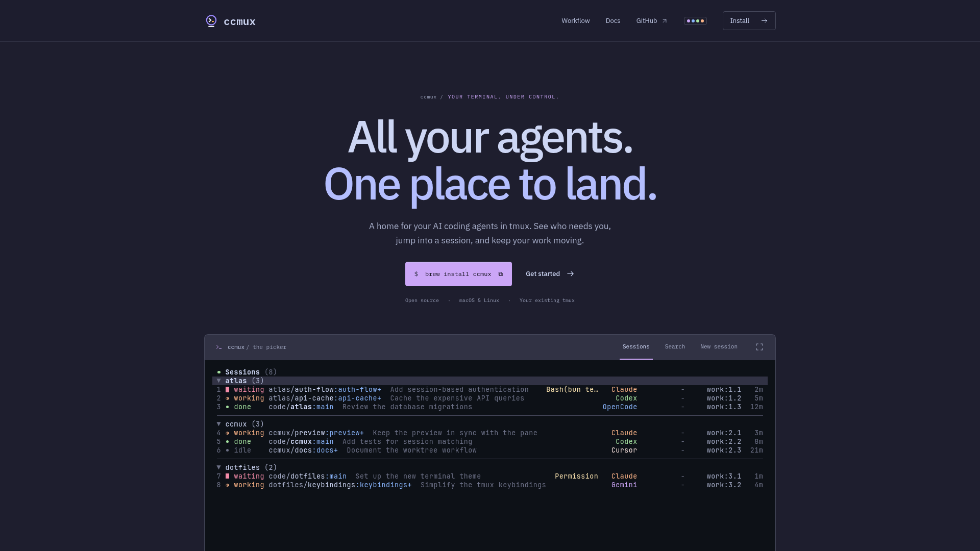Image resolution: width=980 pixels, height=551 pixels.
Task: Copy the brew install ccmux command
Action: tap(458, 274)
